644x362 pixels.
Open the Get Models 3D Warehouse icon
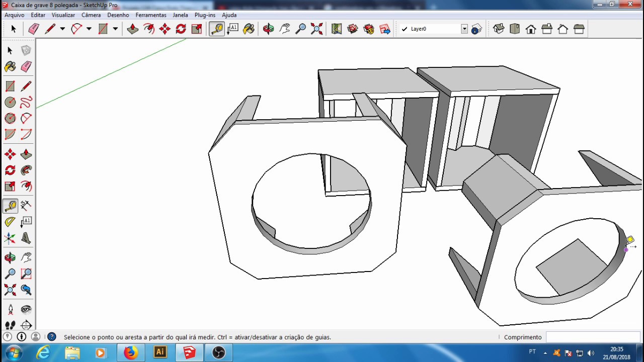pos(353,29)
